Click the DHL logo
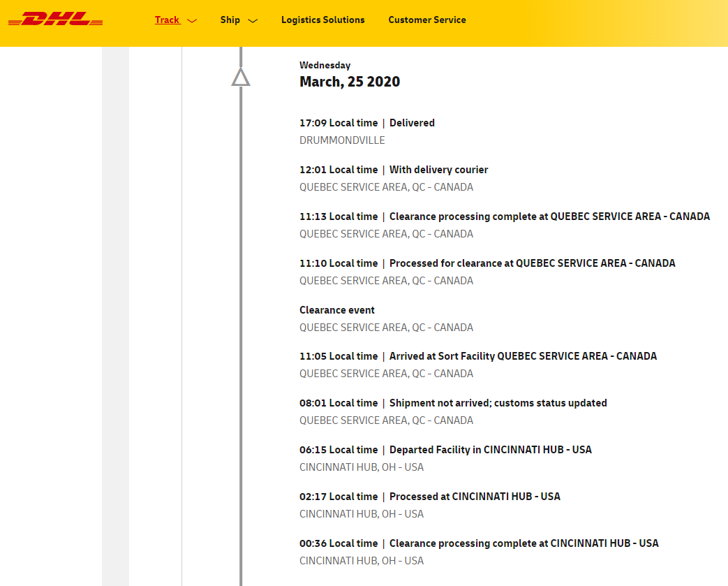 coord(56,20)
